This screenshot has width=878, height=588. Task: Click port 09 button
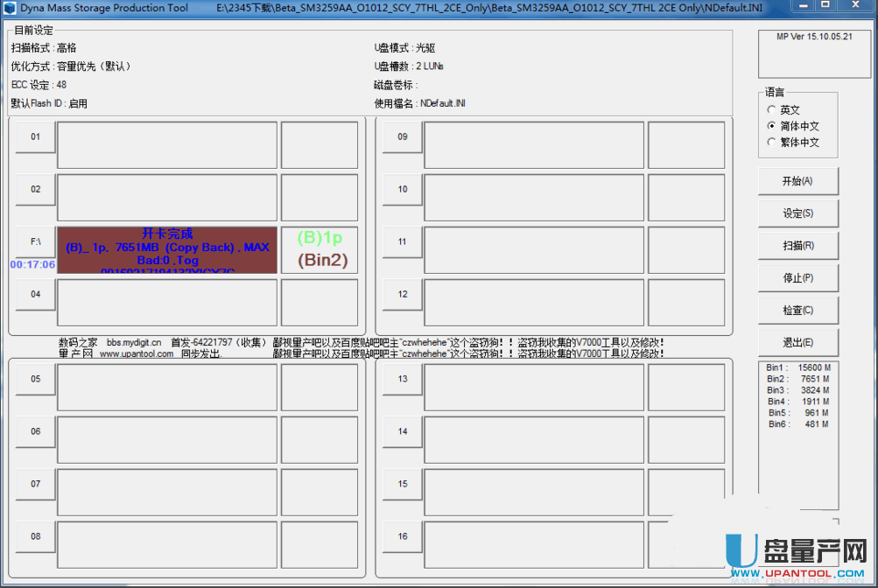tap(402, 136)
